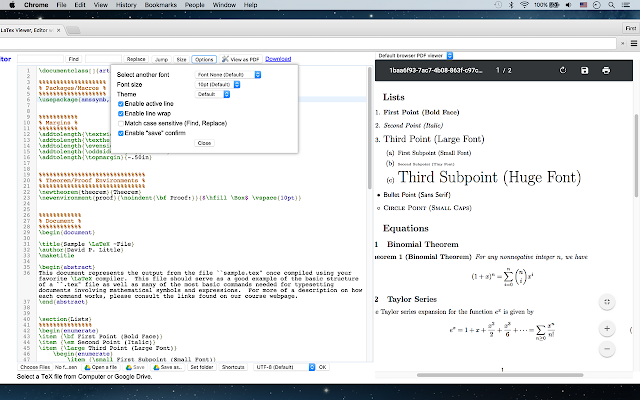Uncheck Enable line wrap
640x400 pixels.
tap(121, 113)
